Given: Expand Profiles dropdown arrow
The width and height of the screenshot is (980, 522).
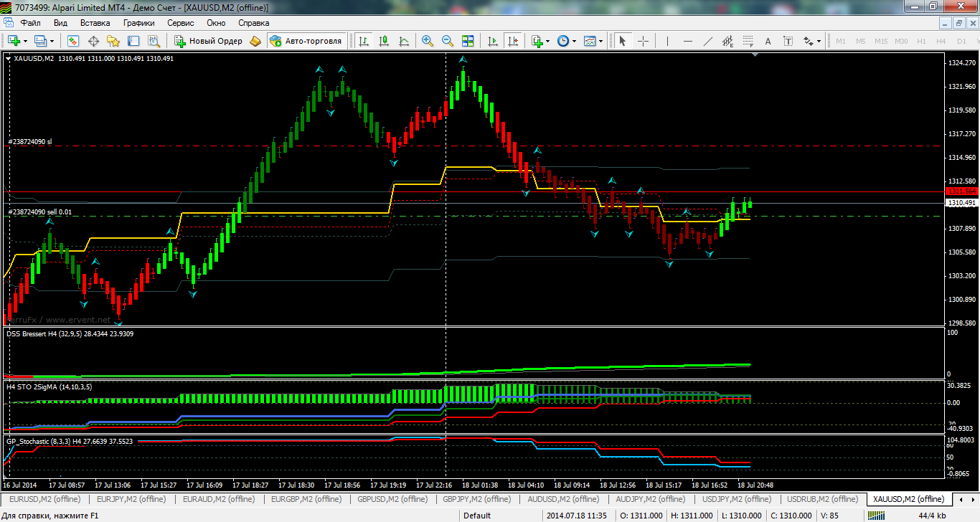Looking at the screenshot, I should click(x=52, y=41).
